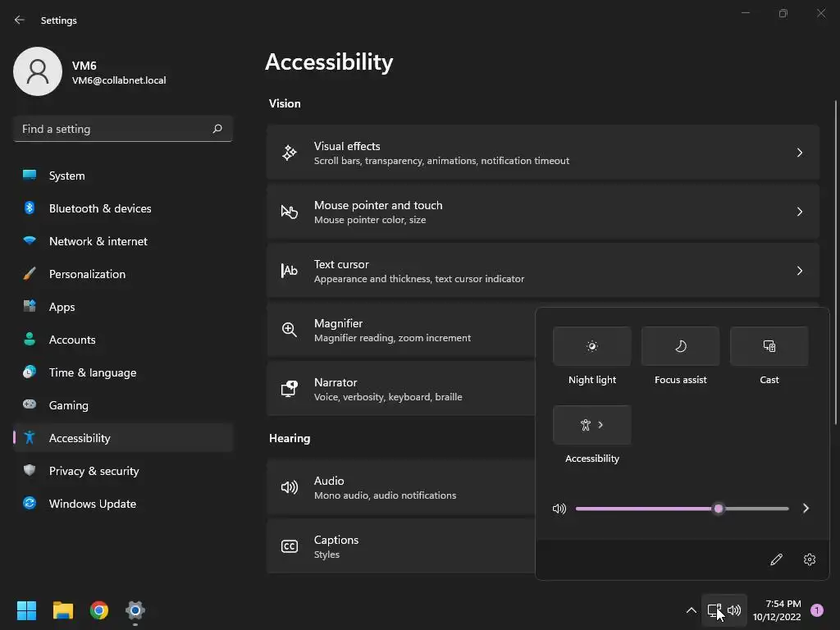Expand audio output options arrow next to volume
The height and width of the screenshot is (630, 840).
tap(806, 509)
